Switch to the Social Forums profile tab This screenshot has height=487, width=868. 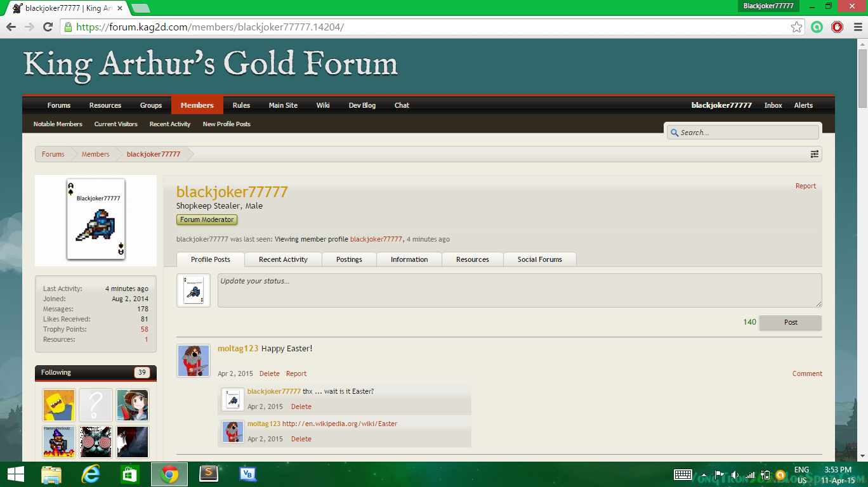pos(540,259)
